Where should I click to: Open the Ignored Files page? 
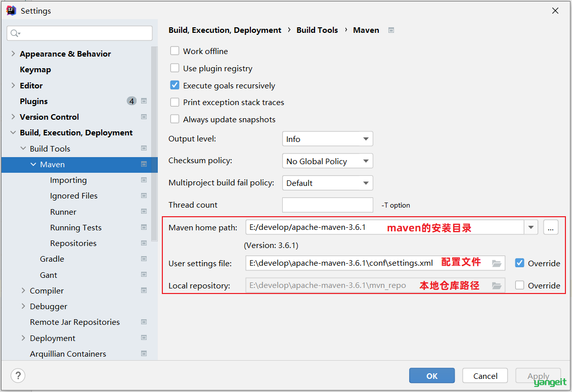click(74, 196)
